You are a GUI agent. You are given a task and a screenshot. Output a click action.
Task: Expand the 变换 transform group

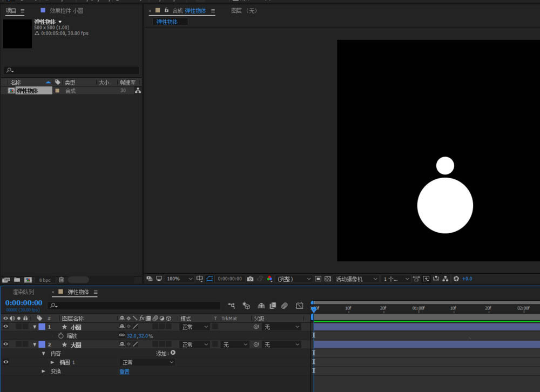point(44,371)
